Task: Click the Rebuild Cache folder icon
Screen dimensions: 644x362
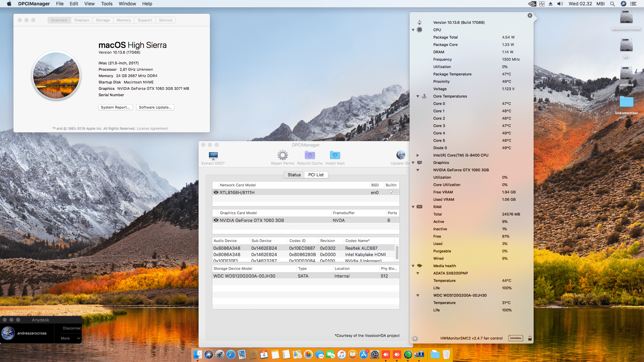Action: coord(310,155)
